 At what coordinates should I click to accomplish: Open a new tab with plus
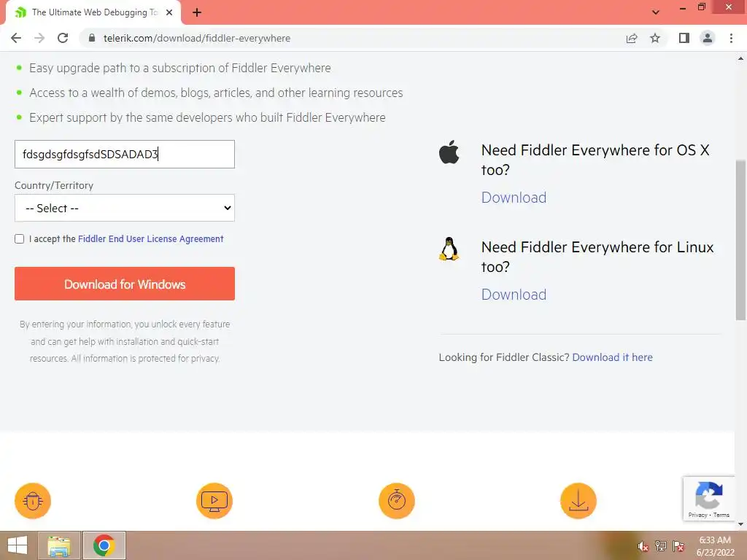(x=197, y=12)
